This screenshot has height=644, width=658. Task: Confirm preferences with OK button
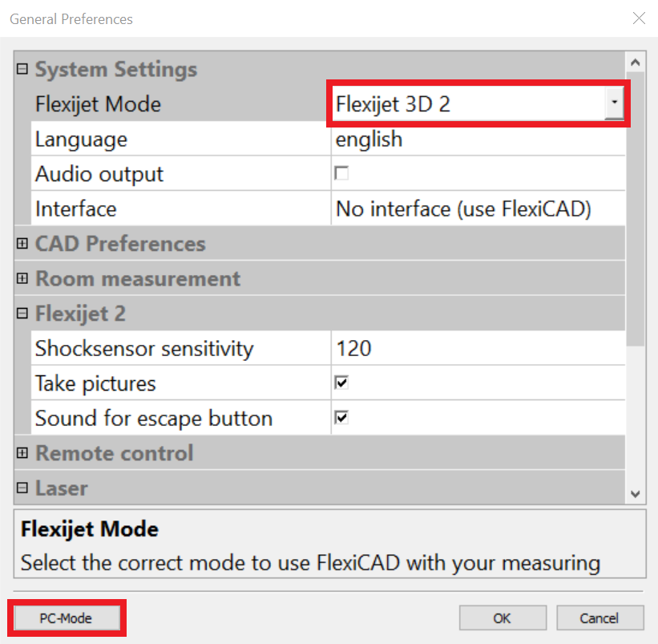coord(503,618)
